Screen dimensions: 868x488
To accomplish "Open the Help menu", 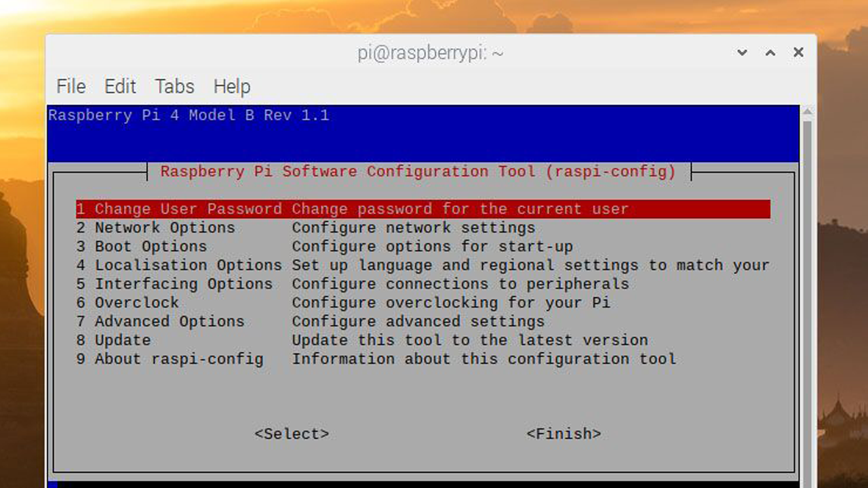I will (232, 87).
